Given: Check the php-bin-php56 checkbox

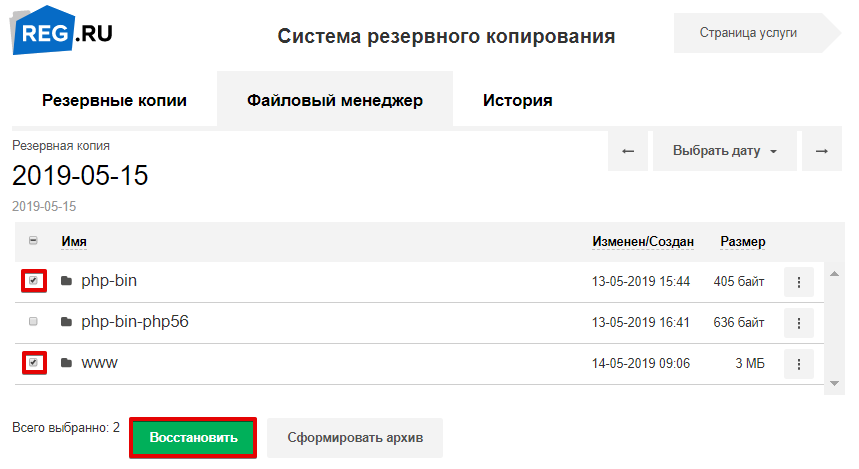Looking at the screenshot, I should (34, 322).
